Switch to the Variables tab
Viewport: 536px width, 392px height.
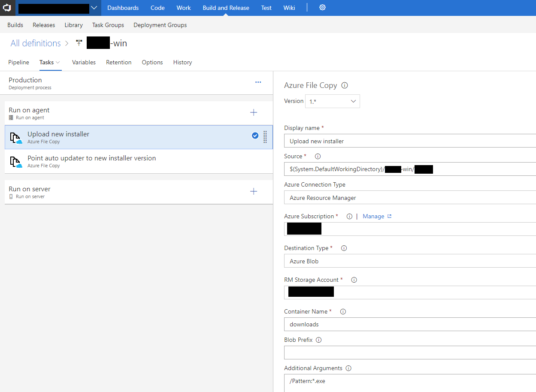point(84,62)
